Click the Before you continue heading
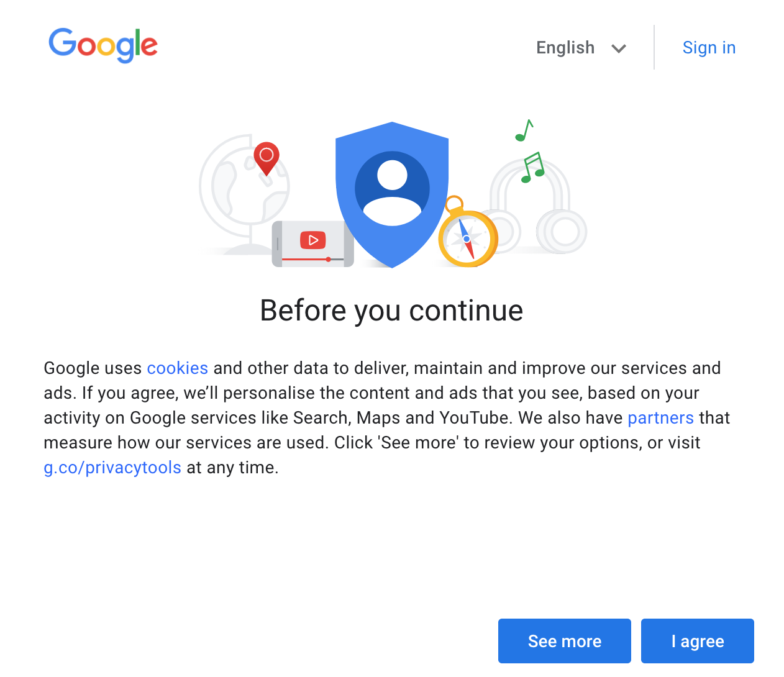 tap(391, 311)
